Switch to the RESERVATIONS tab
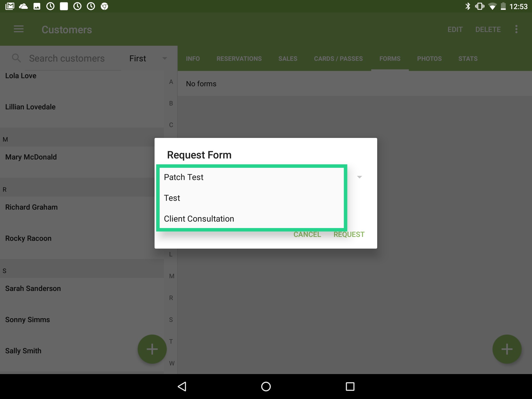Viewport: 532px width, 399px height. tap(239, 58)
